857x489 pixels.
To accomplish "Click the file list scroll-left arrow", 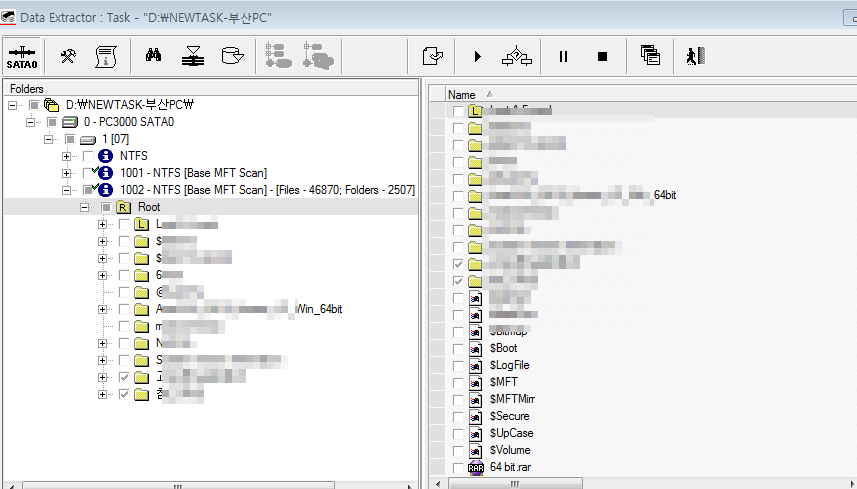I will click(438, 484).
